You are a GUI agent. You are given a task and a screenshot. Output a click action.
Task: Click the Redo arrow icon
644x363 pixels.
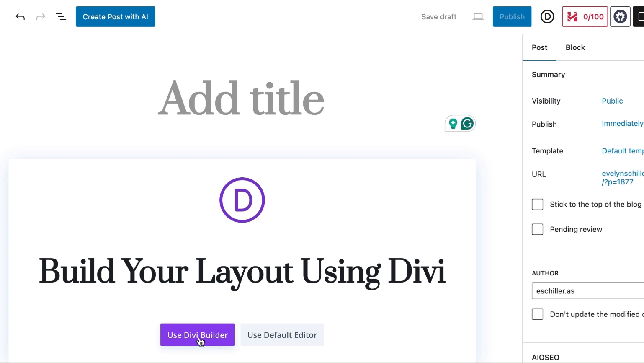(41, 17)
